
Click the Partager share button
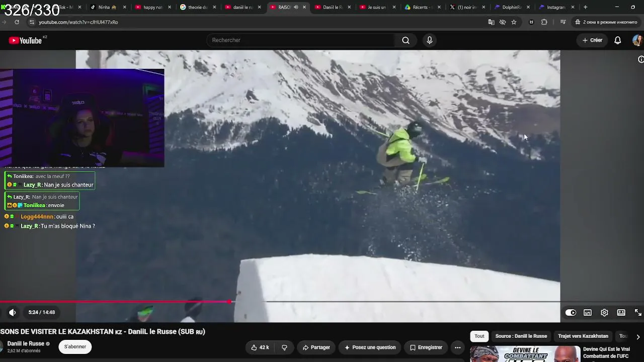316,347
